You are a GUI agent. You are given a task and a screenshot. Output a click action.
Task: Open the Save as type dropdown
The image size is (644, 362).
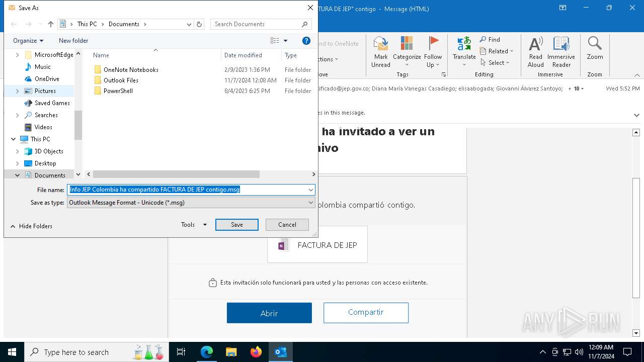coord(311,203)
